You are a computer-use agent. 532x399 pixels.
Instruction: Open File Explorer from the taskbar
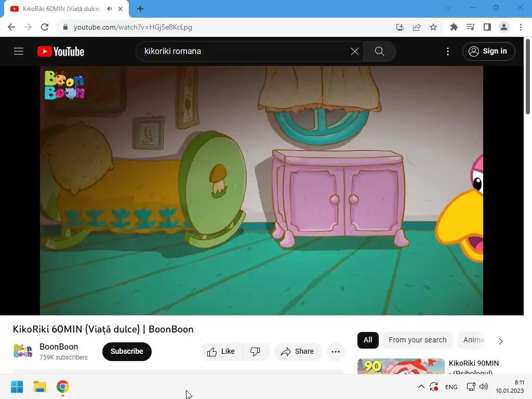click(39, 387)
